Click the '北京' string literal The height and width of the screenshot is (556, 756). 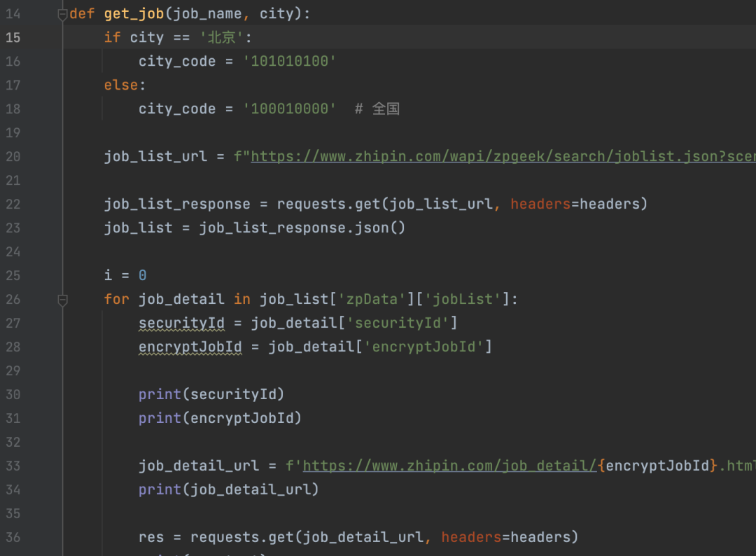click(221, 37)
